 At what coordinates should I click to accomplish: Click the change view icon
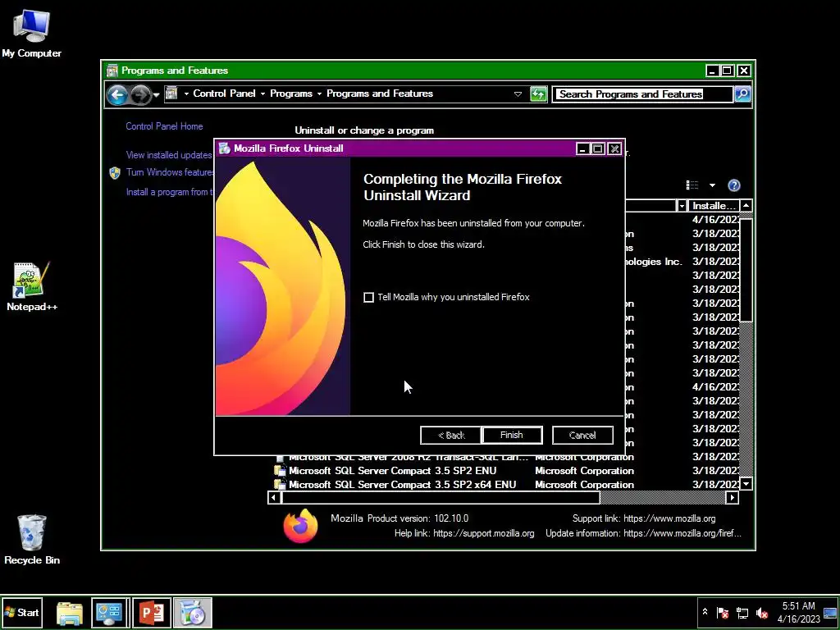[x=692, y=185]
